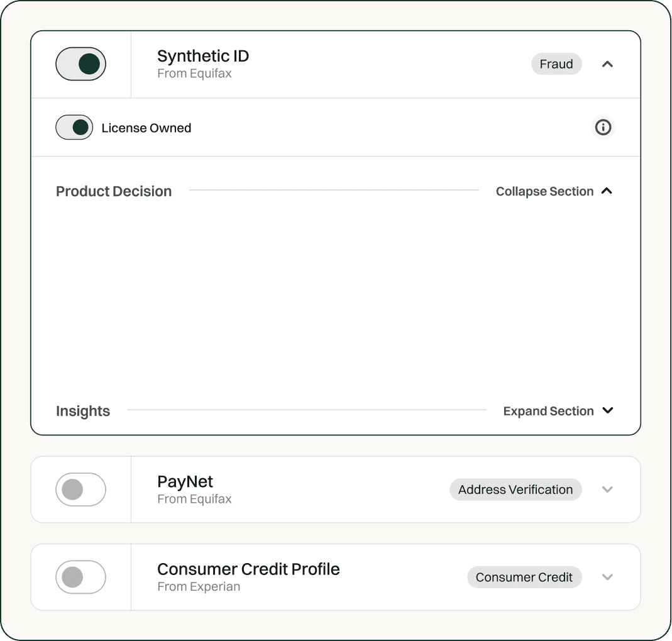Click Expand Section text for Insights
Viewport: 672px width, 641px height.
pos(548,411)
